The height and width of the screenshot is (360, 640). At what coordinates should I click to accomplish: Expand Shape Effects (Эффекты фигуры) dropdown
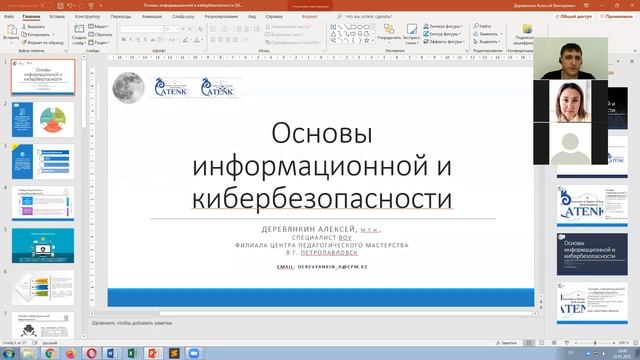(x=444, y=41)
